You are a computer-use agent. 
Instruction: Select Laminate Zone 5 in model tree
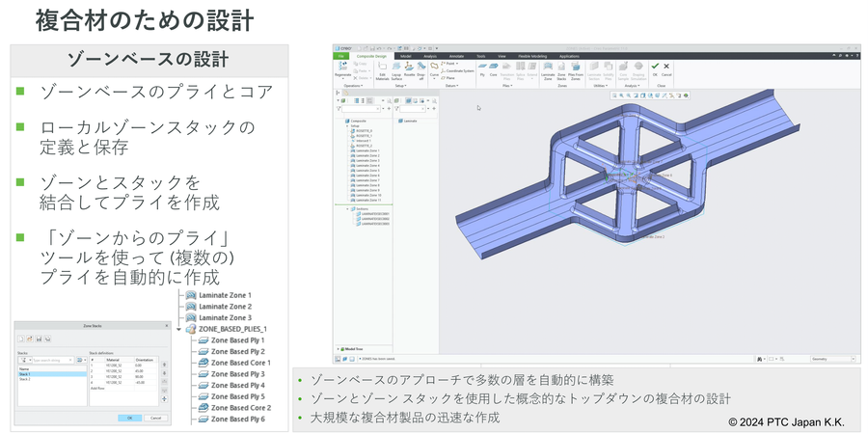(x=367, y=170)
